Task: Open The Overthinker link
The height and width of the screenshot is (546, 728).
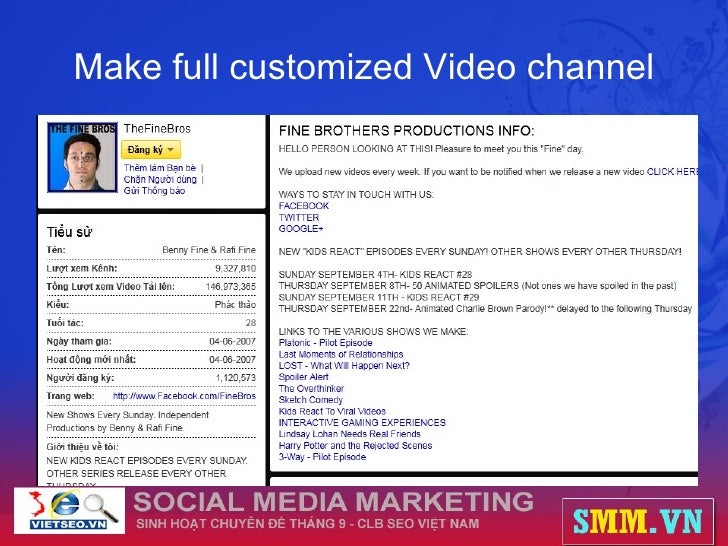Action: 312,388
